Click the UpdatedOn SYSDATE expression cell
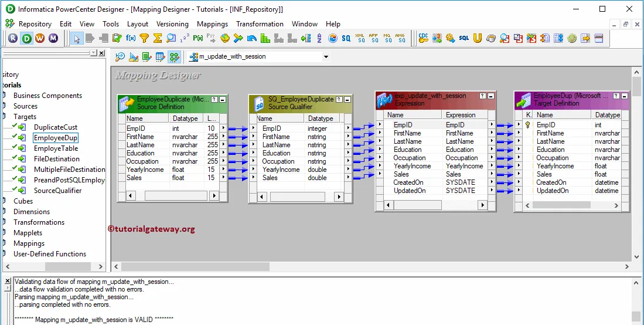644x325 pixels. click(461, 191)
